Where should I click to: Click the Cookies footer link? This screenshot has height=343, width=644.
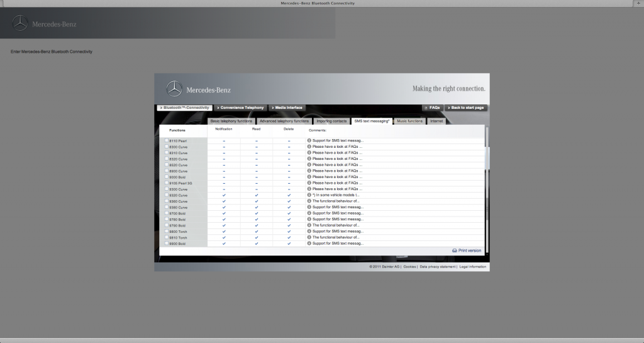[x=409, y=267]
